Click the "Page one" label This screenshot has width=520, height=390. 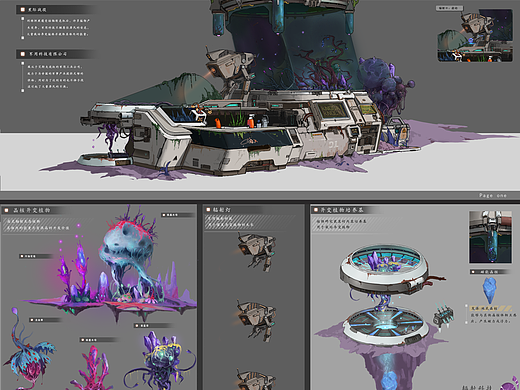click(493, 195)
